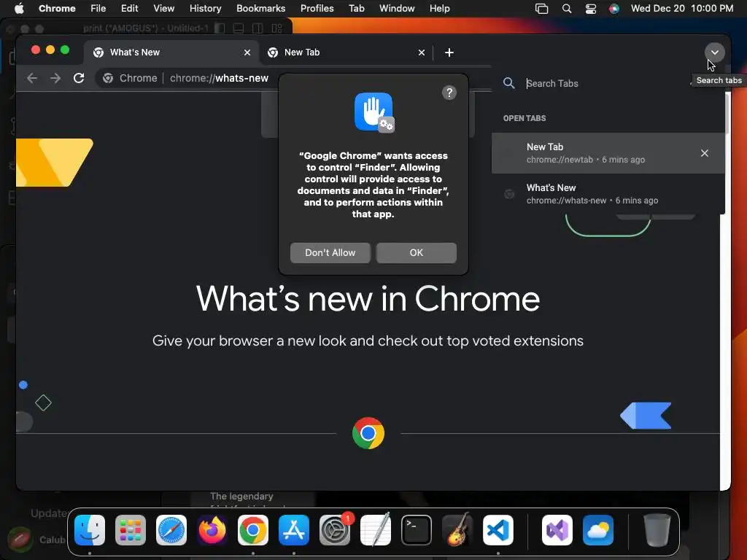
Task: Open a new tab with plus button
Action: point(449,52)
